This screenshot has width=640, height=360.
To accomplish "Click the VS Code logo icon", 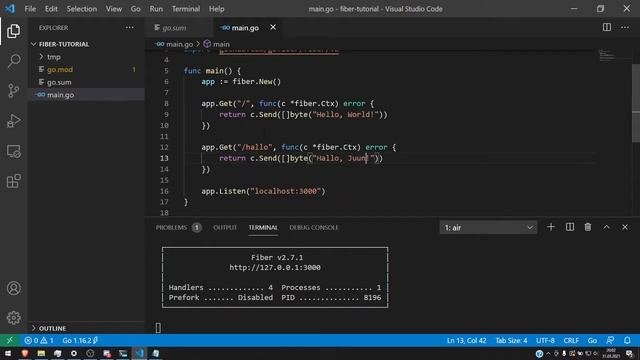I will 10,8.
